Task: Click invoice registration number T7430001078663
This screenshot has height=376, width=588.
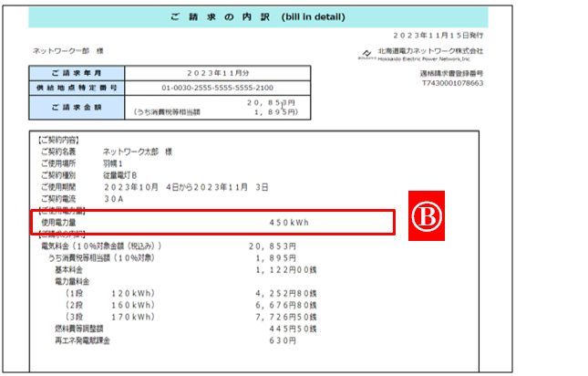Action: [x=451, y=83]
